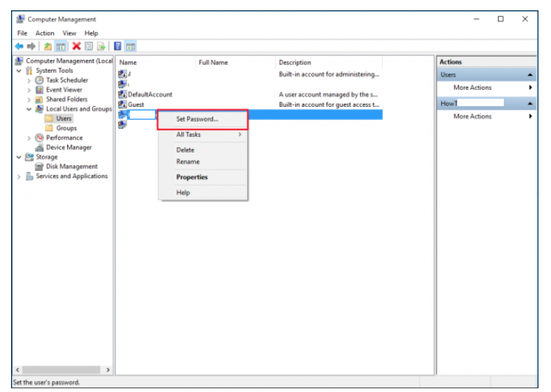Choose Set Password from context menu

click(x=203, y=119)
